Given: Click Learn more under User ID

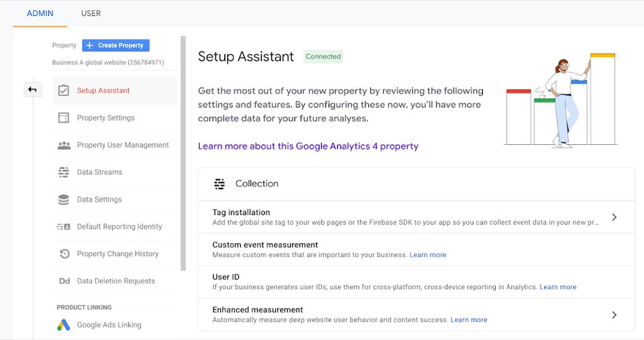Looking at the screenshot, I should coord(557,287).
